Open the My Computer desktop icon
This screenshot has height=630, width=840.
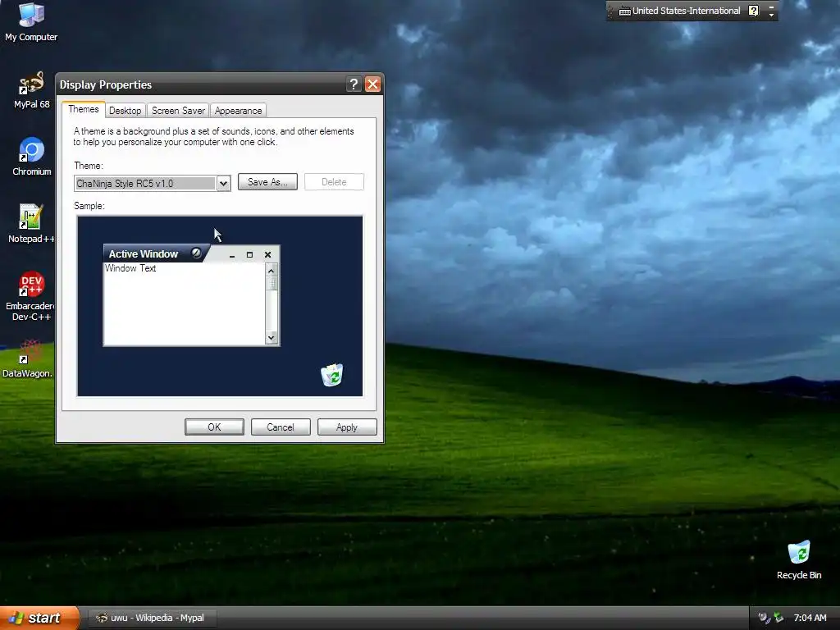(31, 21)
